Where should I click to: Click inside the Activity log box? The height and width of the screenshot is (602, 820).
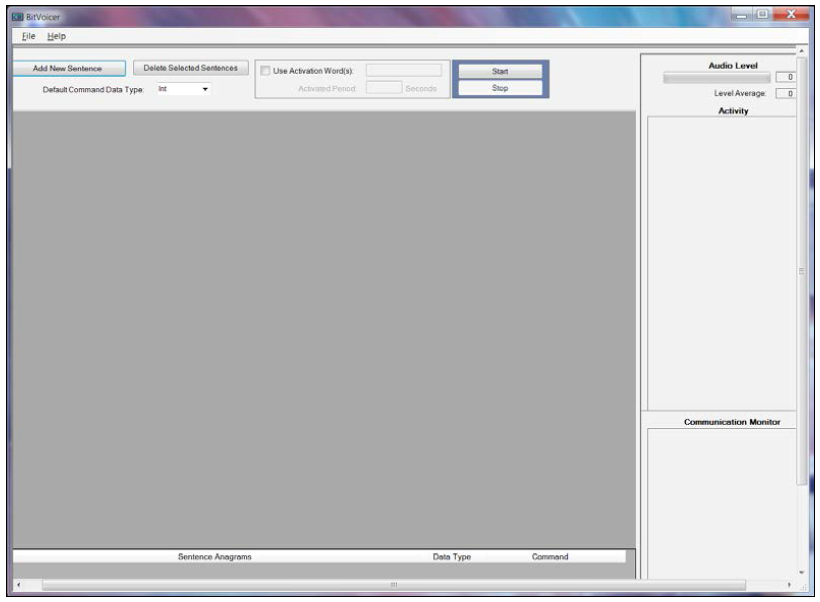tap(722, 263)
